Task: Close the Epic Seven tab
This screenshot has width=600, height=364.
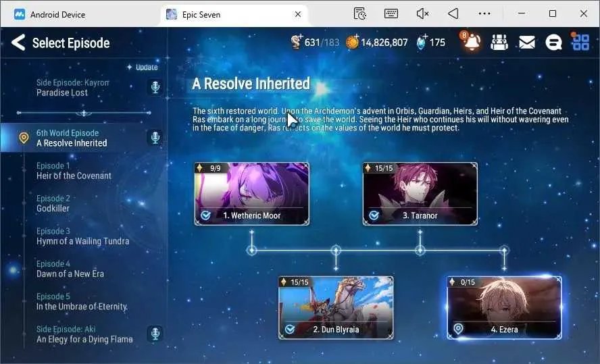Action: tap(298, 15)
